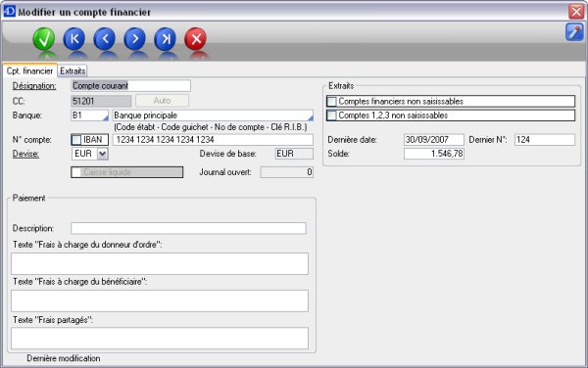
Task: Check 'Comptes 1,2,3 non saisissables'
Action: (331, 115)
